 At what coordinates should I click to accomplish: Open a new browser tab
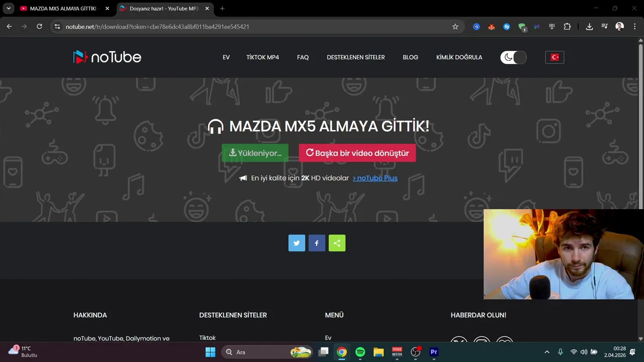(x=222, y=9)
